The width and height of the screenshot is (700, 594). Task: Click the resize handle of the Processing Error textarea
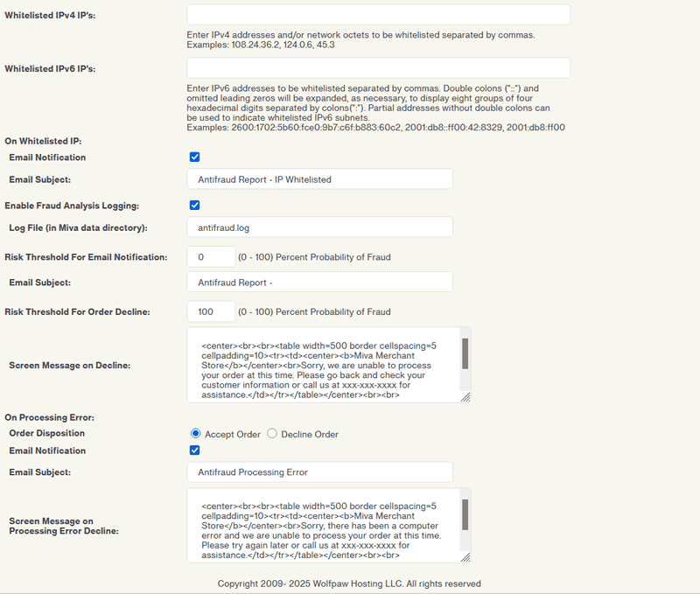[465, 557]
